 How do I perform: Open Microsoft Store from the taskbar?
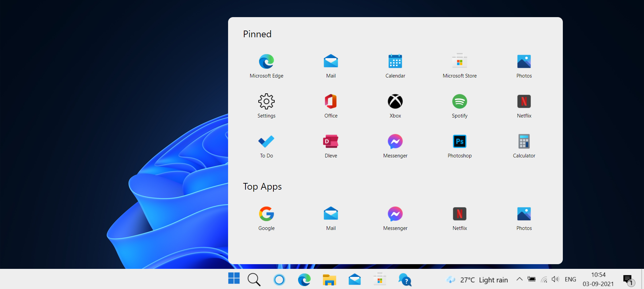(380, 279)
